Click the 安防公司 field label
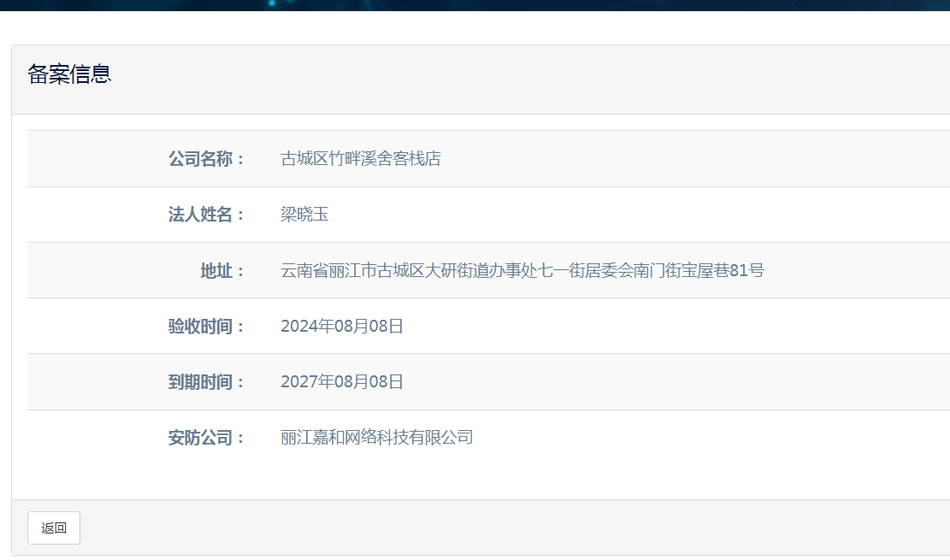Image resolution: width=950 pixels, height=560 pixels. pyautogui.click(x=206, y=439)
